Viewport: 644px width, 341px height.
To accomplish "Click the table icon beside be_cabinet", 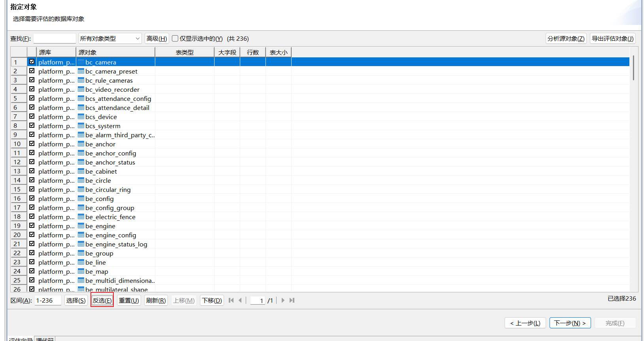I will (x=81, y=171).
